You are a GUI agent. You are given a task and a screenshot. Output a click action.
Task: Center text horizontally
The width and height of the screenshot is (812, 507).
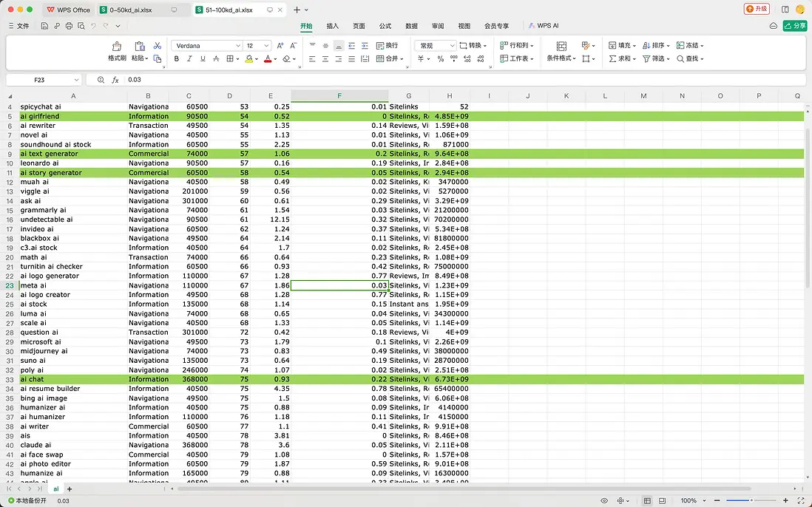tap(325, 59)
